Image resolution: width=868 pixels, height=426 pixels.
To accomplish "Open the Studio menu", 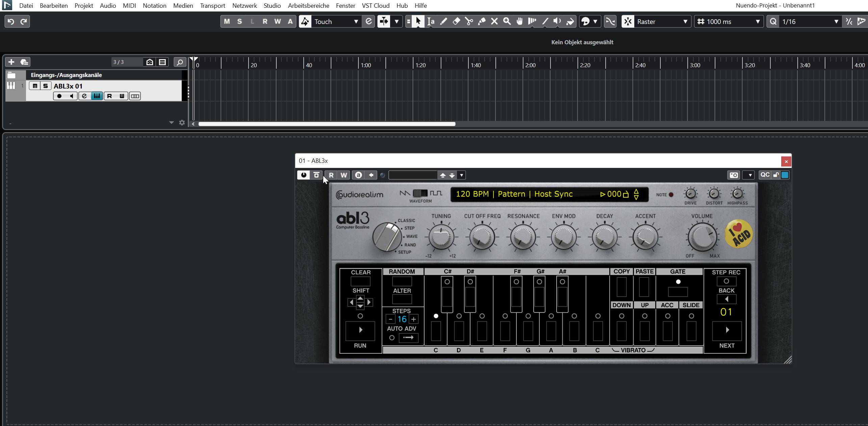I will 272,5.
